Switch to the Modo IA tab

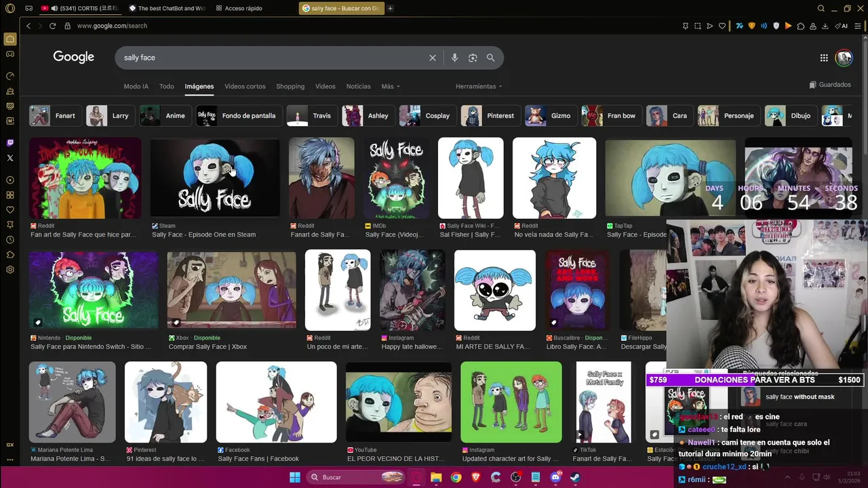pos(136,86)
